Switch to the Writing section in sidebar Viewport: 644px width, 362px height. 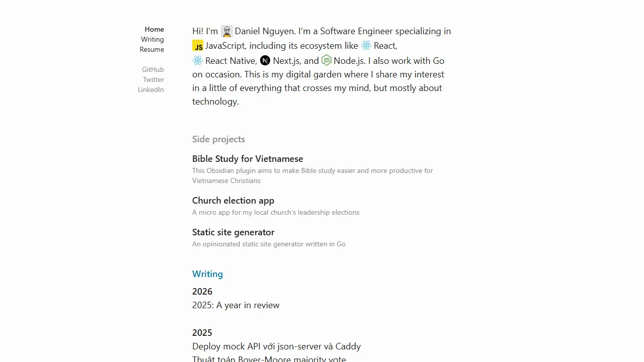point(152,39)
